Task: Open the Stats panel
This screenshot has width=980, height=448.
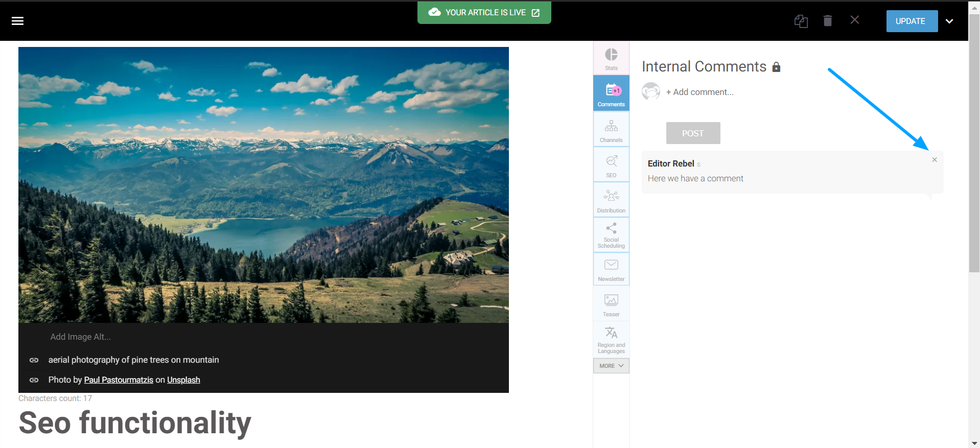Action: point(611,58)
